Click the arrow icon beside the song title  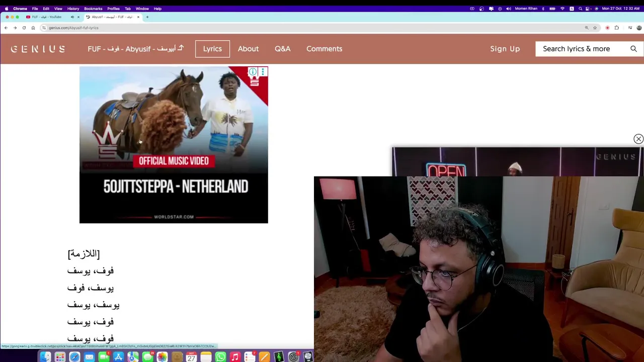pos(181,48)
